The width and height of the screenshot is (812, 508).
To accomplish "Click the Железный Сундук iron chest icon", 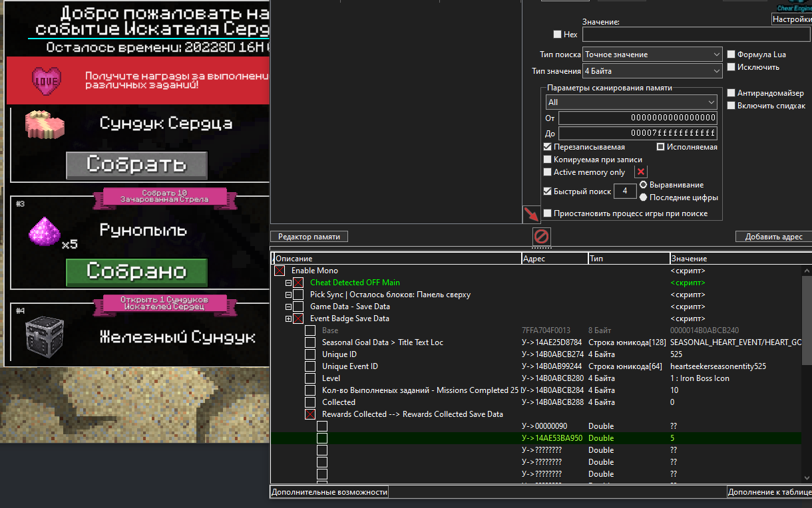I will (x=45, y=336).
